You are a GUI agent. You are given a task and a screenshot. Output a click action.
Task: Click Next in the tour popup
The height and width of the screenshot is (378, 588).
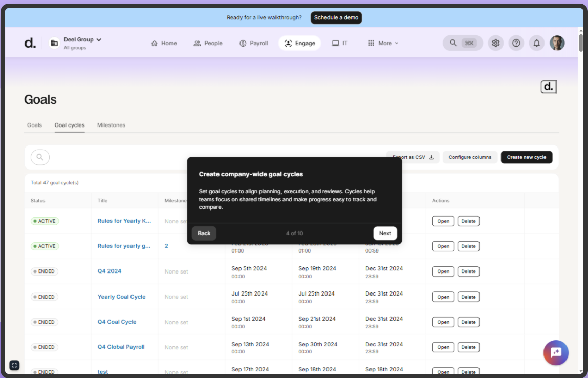click(x=385, y=233)
